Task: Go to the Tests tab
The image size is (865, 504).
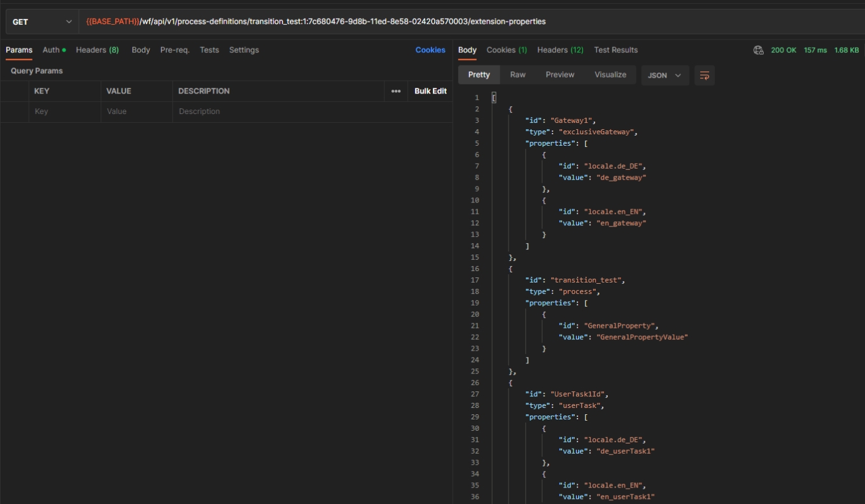Action: pos(209,50)
